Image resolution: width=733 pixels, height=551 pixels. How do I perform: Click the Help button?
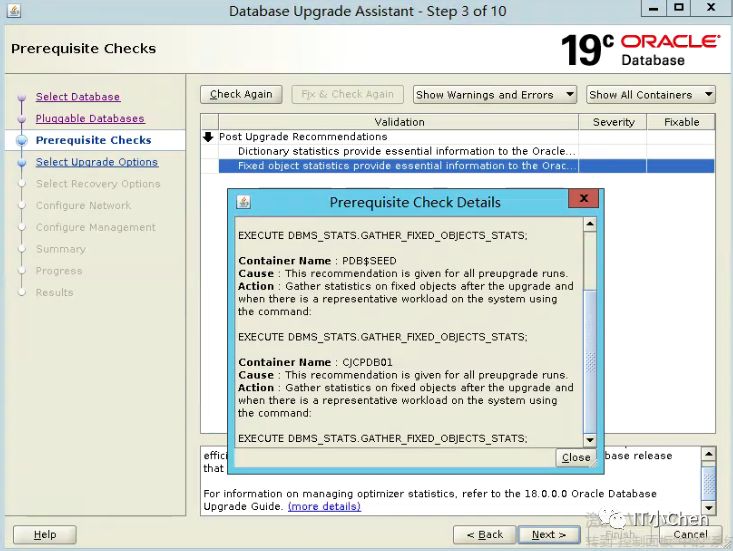[x=45, y=535]
